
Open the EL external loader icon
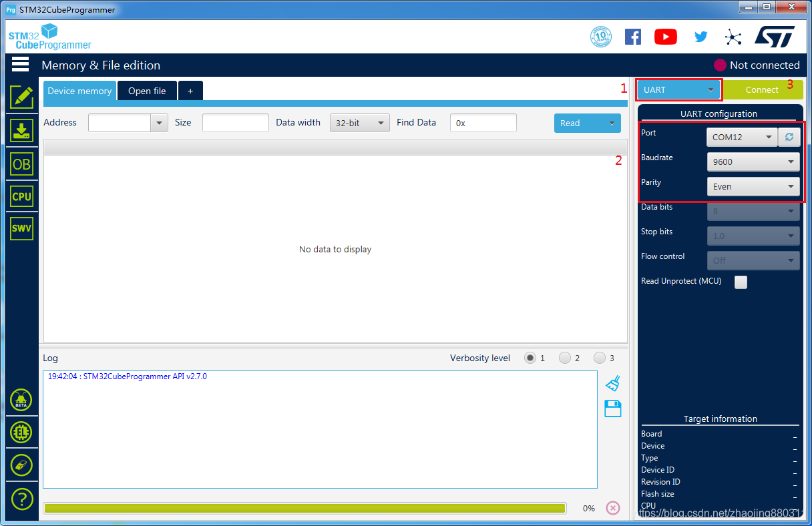21,433
